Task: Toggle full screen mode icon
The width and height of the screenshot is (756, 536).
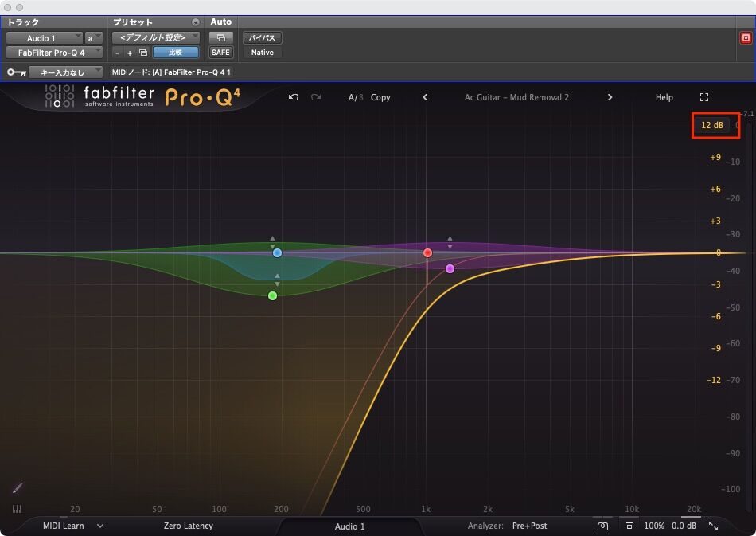Action: coord(704,97)
